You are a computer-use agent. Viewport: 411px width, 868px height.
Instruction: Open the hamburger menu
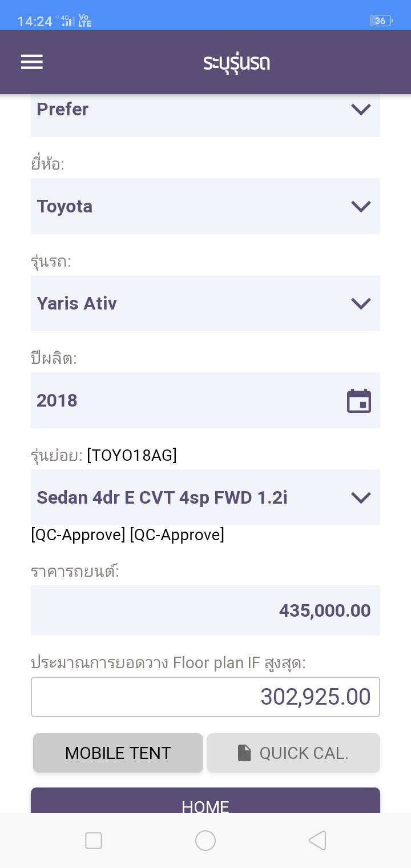click(32, 62)
